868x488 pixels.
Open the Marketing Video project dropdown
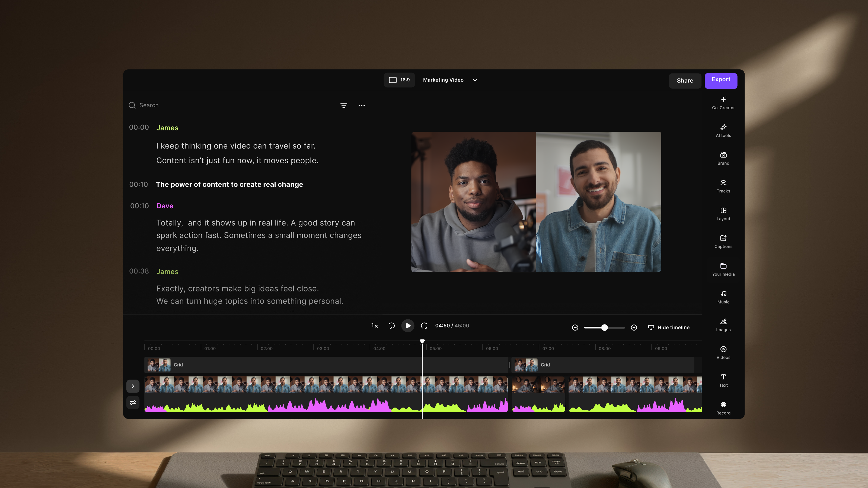[x=450, y=80]
